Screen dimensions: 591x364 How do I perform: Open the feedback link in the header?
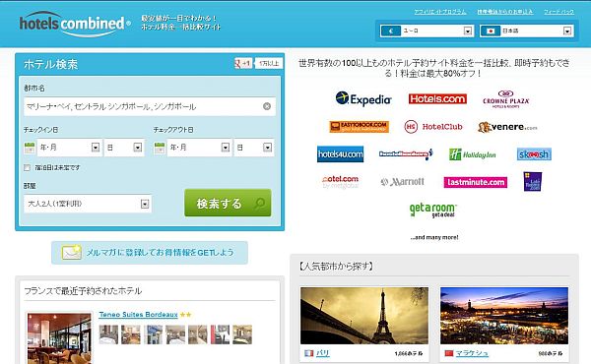(x=558, y=12)
